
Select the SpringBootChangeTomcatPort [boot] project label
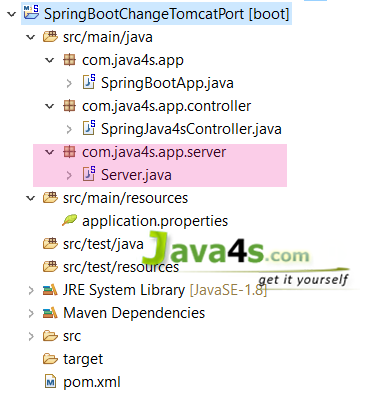(166, 14)
